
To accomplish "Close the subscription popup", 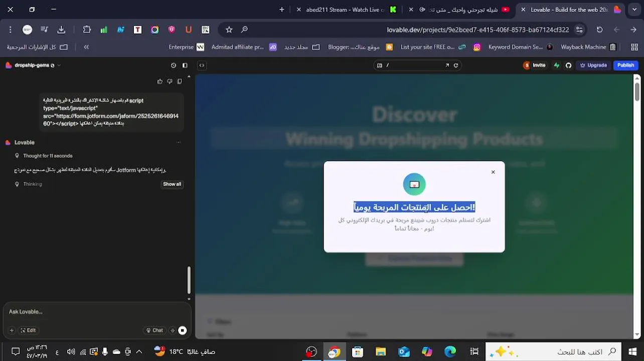I will pyautogui.click(x=493, y=172).
